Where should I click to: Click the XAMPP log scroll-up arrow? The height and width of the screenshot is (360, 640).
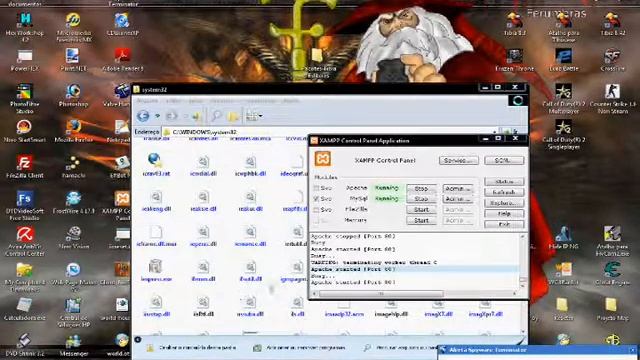click(x=522, y=237)
